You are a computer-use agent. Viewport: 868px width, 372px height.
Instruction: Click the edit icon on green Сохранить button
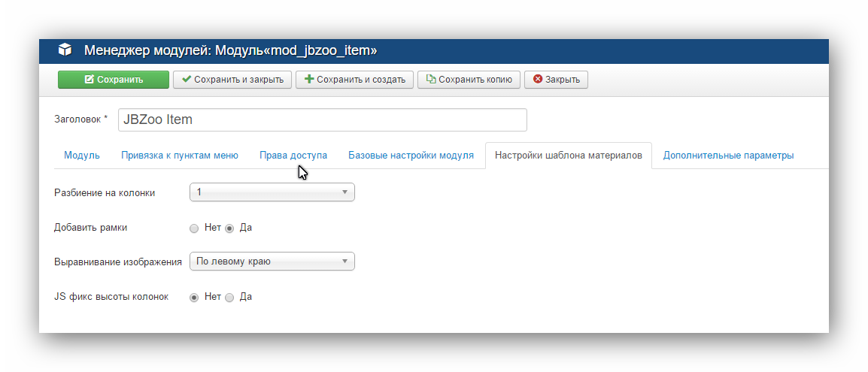tap(90, 80)
